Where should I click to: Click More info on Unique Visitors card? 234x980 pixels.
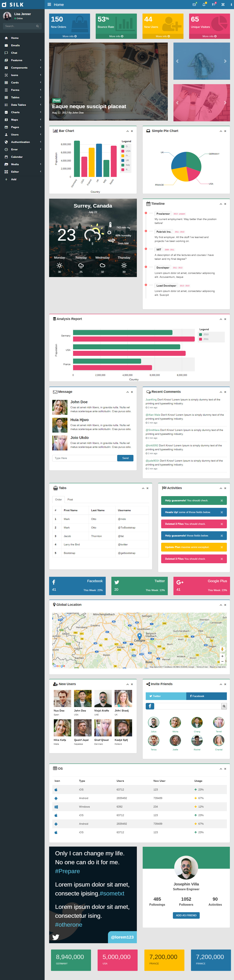coord(209,37)
